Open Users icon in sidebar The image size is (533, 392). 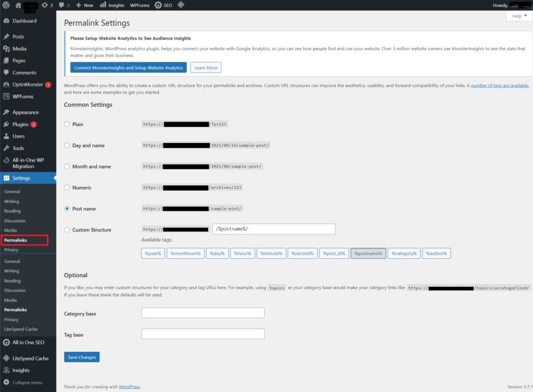[6, 136]
